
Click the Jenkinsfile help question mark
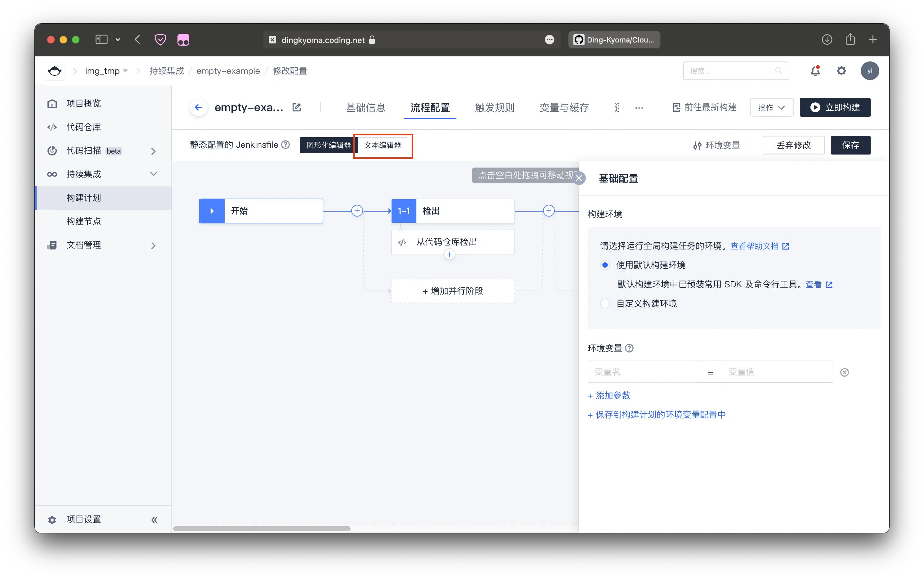coord(285,145)
